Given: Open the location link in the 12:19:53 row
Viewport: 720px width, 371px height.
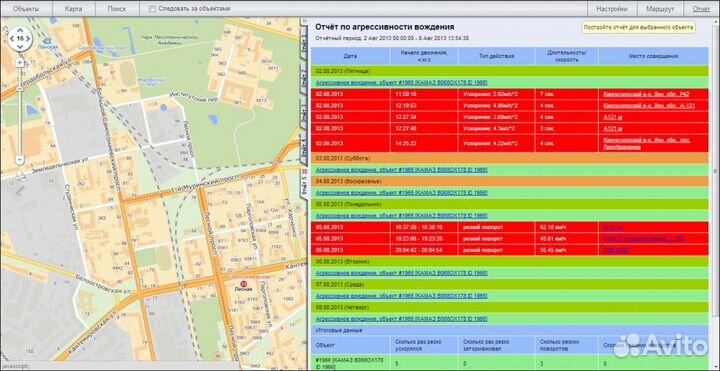Looking at the screenshot, I should coord(648,106).
